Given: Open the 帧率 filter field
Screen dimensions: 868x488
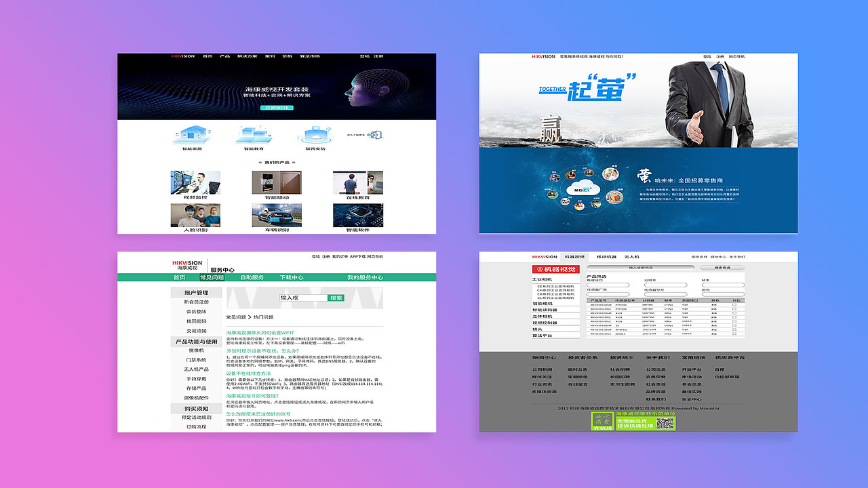Looking at the screenshot, I should pos(723,285).
